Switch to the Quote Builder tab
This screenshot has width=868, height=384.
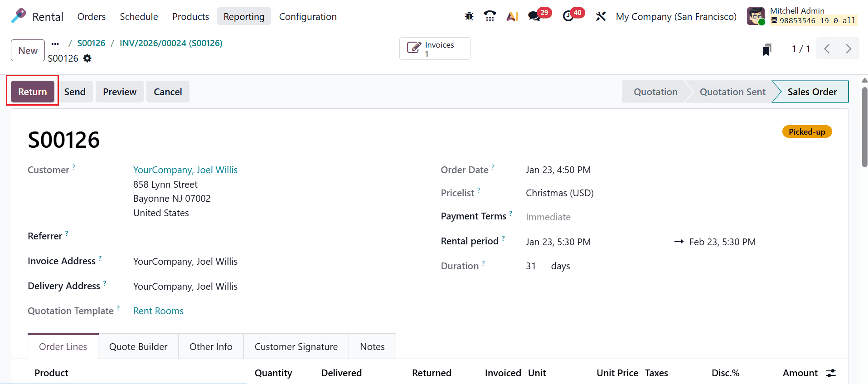click(138, 346)
